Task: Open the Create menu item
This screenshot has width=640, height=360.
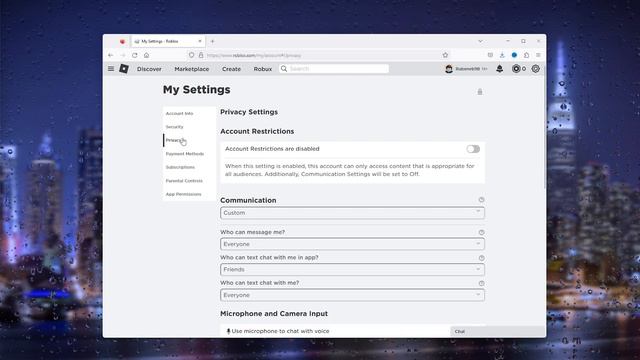Action: point(231,69)
